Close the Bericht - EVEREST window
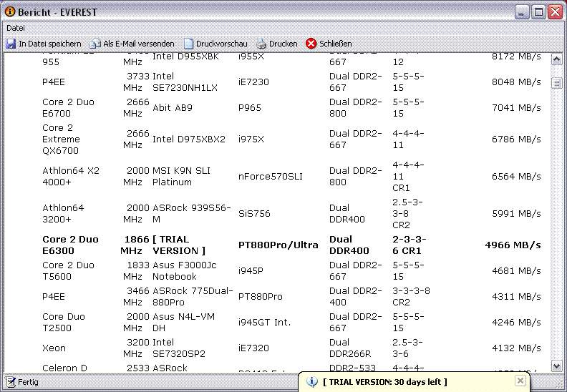Image resolution: width=567 pixels, height=392 pixels. [x=555, y=12]
